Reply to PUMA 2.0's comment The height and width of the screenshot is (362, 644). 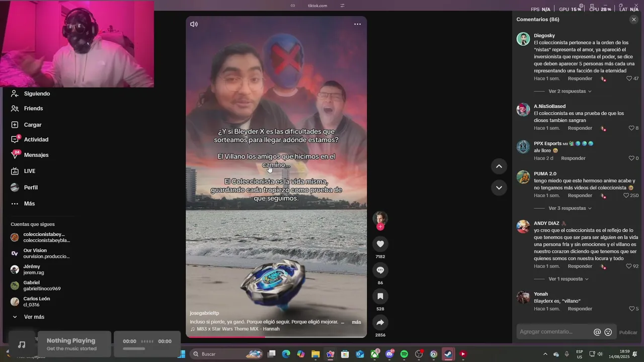pos(580,196)
